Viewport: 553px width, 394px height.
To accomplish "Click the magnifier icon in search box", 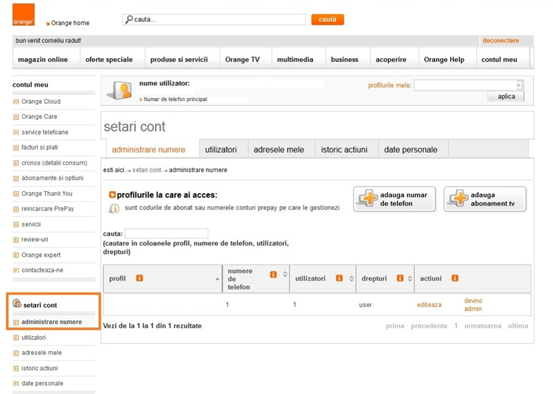I will pos(129,19).
